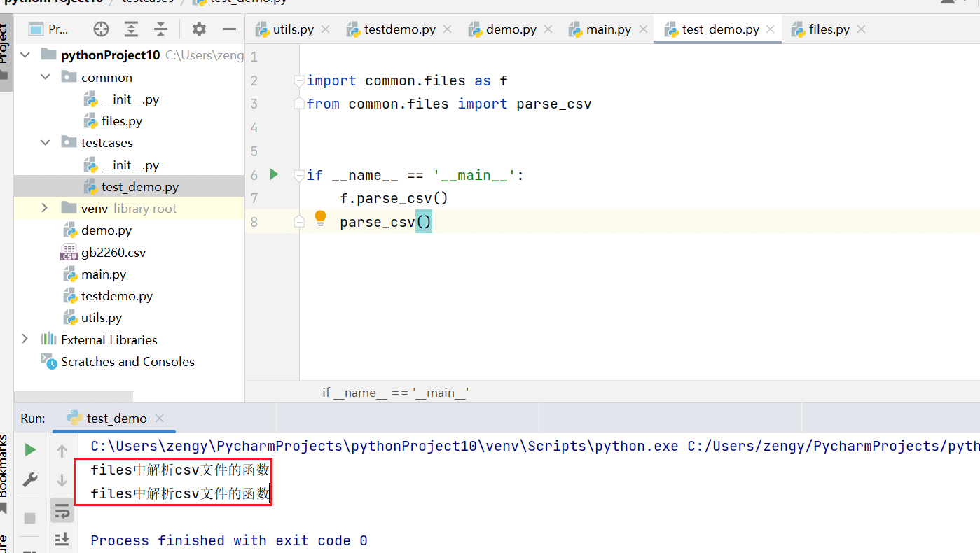The height and width of the screenshot is (553, 980).
Task: Expand the venv library root folder
Action: click(x=46, y=208)
